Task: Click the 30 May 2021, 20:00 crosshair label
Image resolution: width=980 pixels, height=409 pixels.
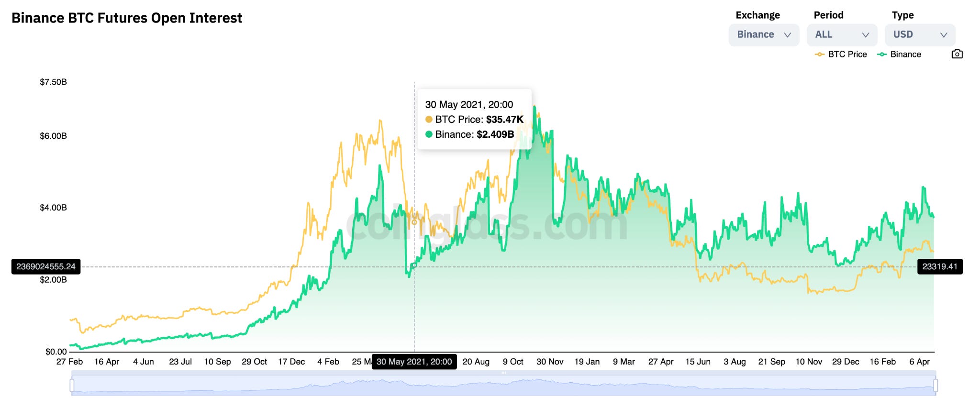Action: [414, 362]
